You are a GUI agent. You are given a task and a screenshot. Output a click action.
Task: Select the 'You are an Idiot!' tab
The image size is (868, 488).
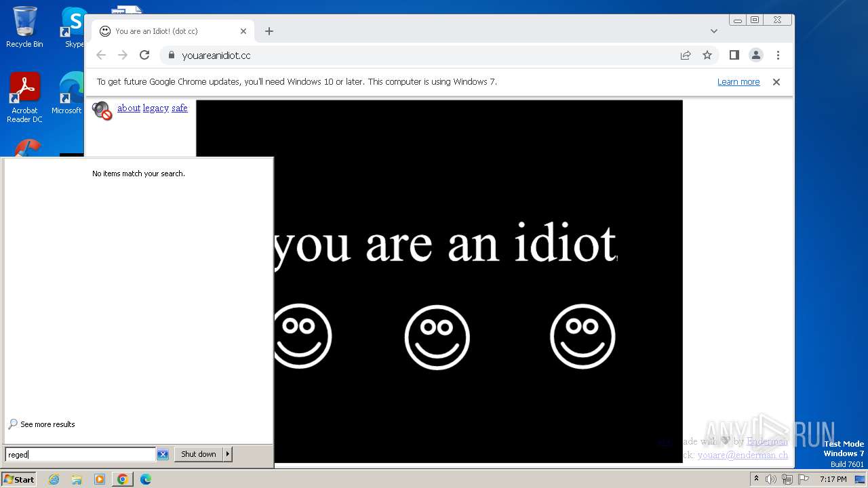pyautogui.click(x=173, y=31)
